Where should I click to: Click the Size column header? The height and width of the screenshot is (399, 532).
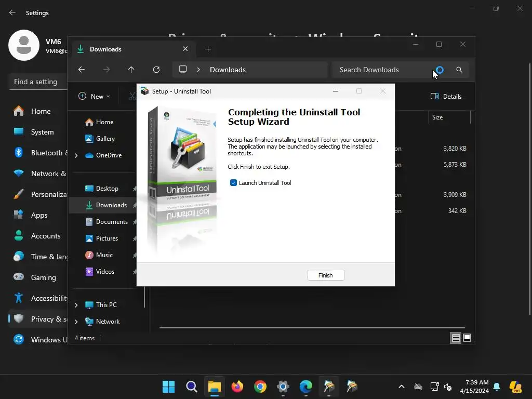(449, 117)
